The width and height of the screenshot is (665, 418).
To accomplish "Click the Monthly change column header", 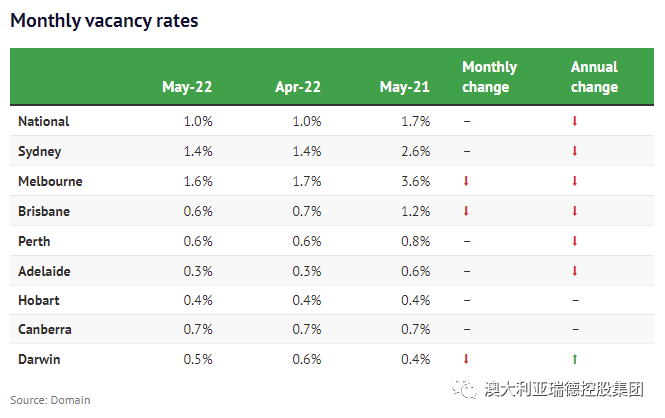I will 489,77.
